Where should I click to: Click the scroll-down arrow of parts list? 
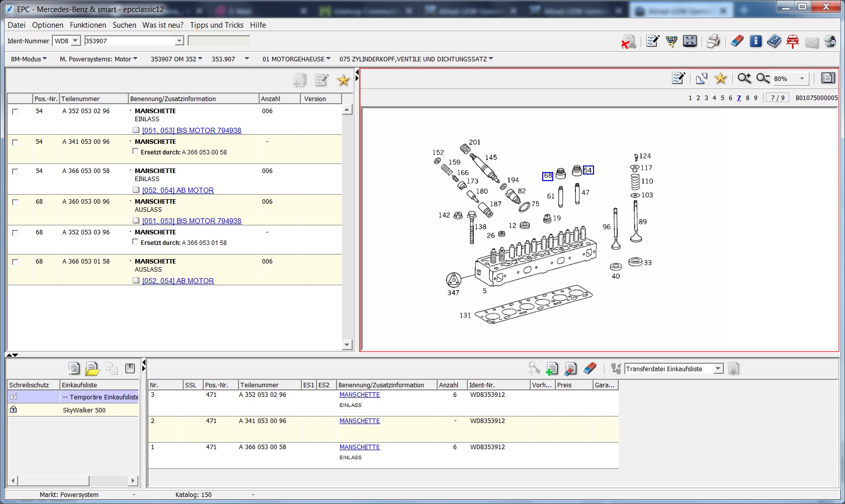[347, 345]
